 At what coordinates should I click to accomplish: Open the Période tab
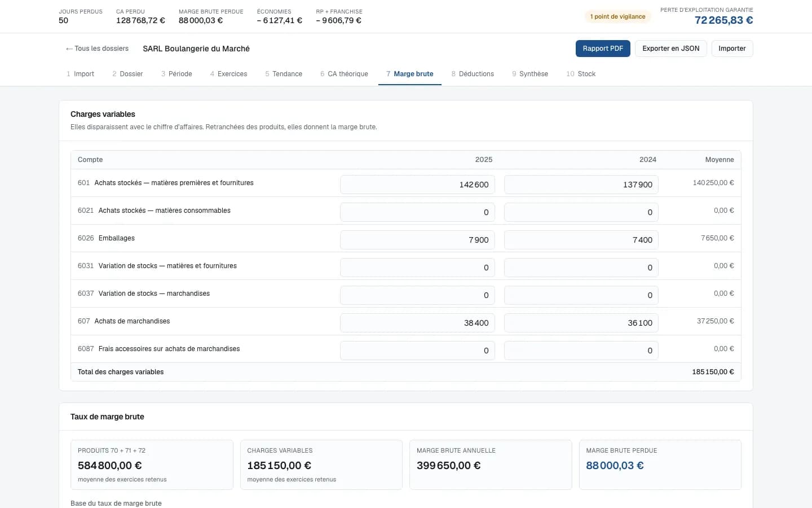coord(176,74)
